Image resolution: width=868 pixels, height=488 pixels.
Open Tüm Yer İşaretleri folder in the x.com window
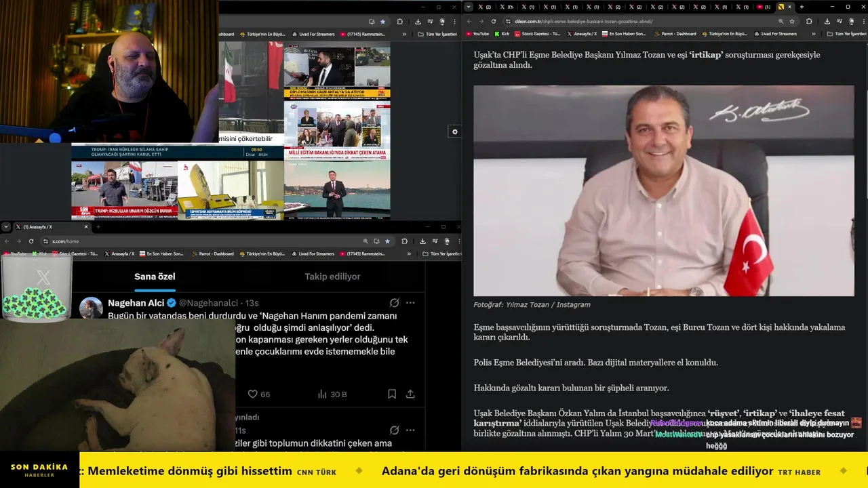click(441, 253)
